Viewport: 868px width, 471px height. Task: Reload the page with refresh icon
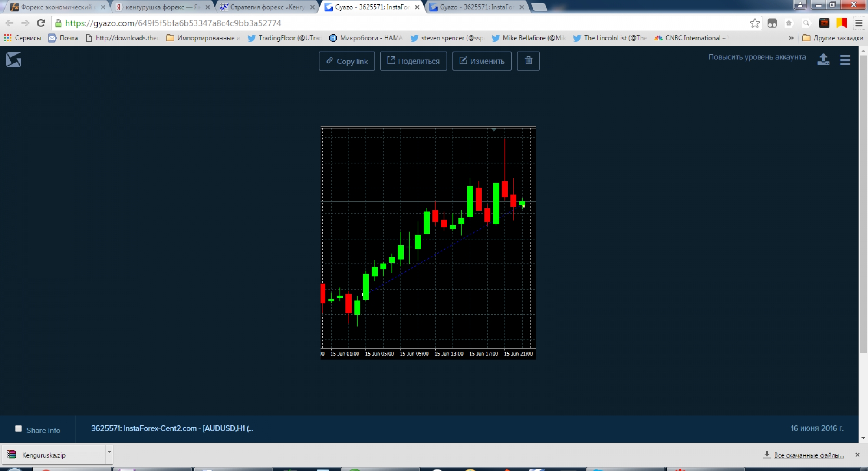pyautogui.click(x=41, y=23)
